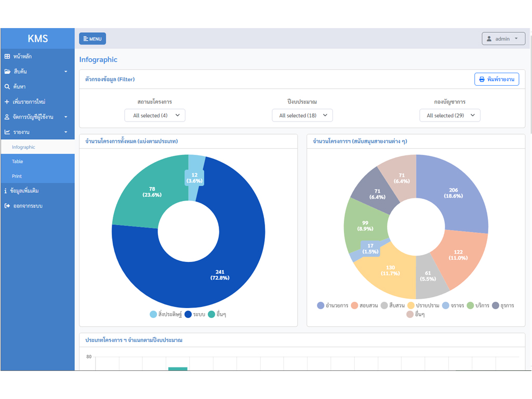Image resolution: width=532 pixels, height=399 pixels.
Task: Click the plus icon for เพิ่มรายการใหม่
Action: tap(7, 102)
